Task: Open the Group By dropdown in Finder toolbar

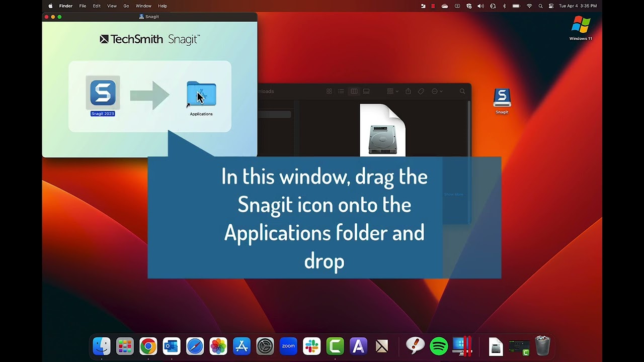Action: [392, 91]
